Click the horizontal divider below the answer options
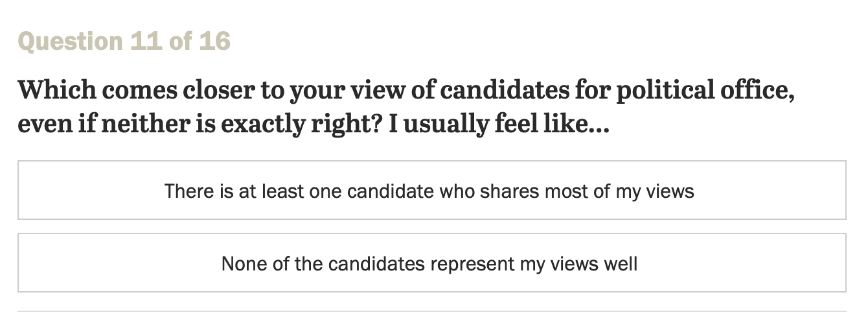The height and width of the screenshot is (323, 868). tap(431, 311)
